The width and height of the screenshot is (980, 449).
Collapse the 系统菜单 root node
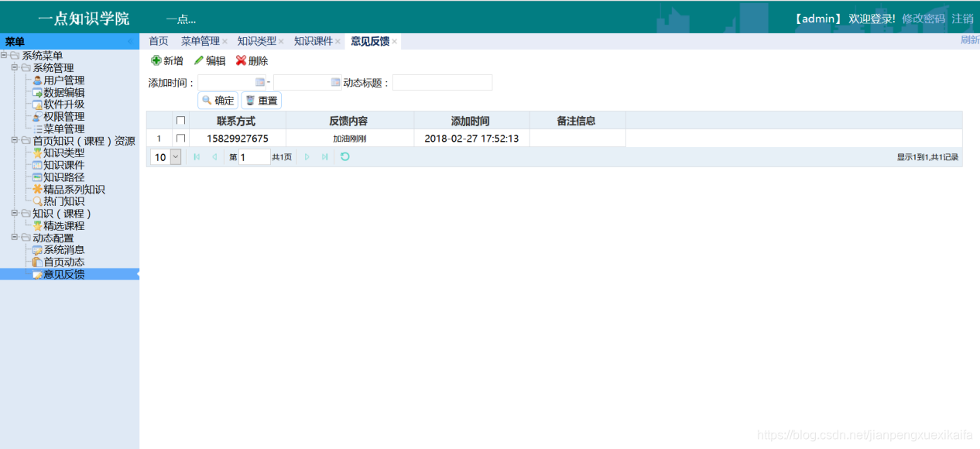(x=4, y=56)
